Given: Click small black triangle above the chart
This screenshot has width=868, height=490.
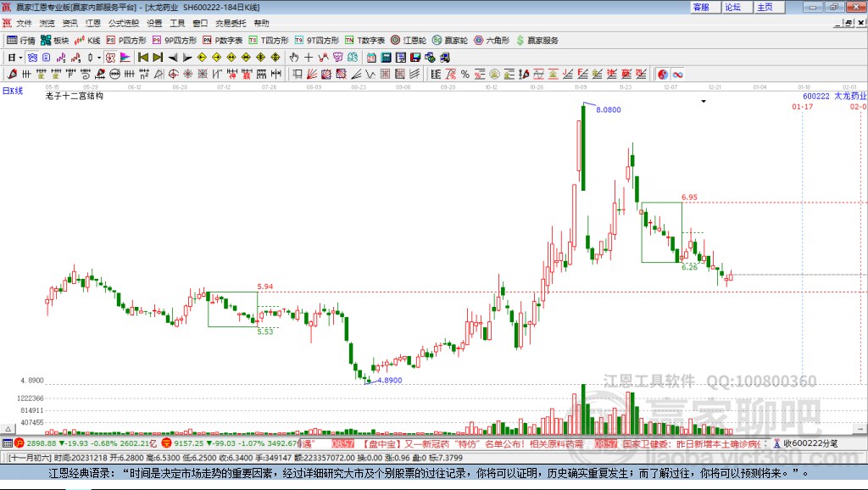Looking at the screenshot, I should click(x=704, y=102).
